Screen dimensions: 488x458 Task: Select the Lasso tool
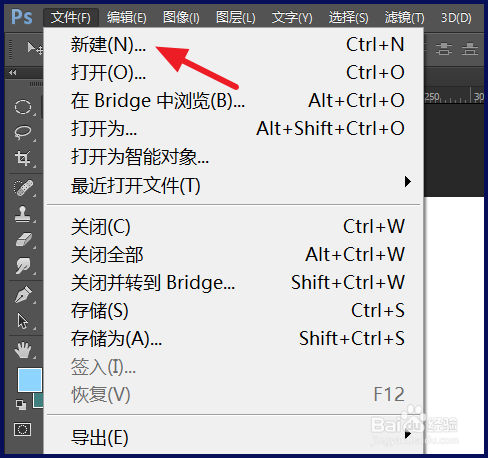tap(23, 133)
